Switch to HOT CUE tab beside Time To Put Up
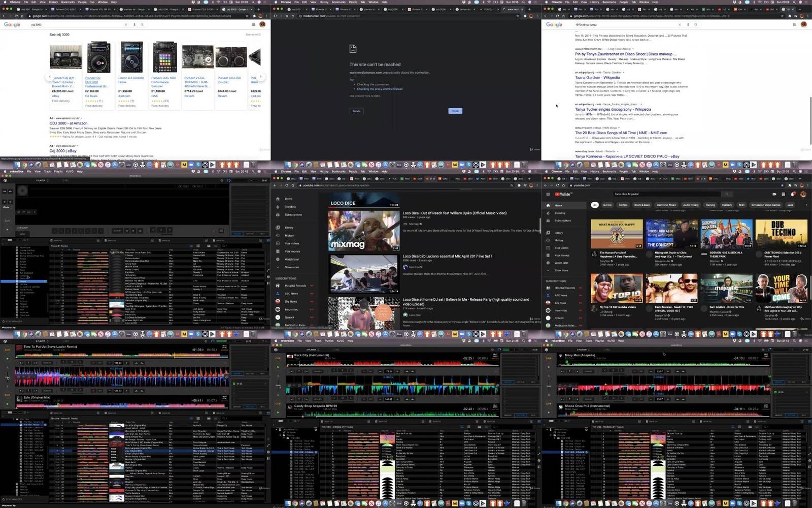The height and width of the screenshot is (508, 812). point(250,373)
